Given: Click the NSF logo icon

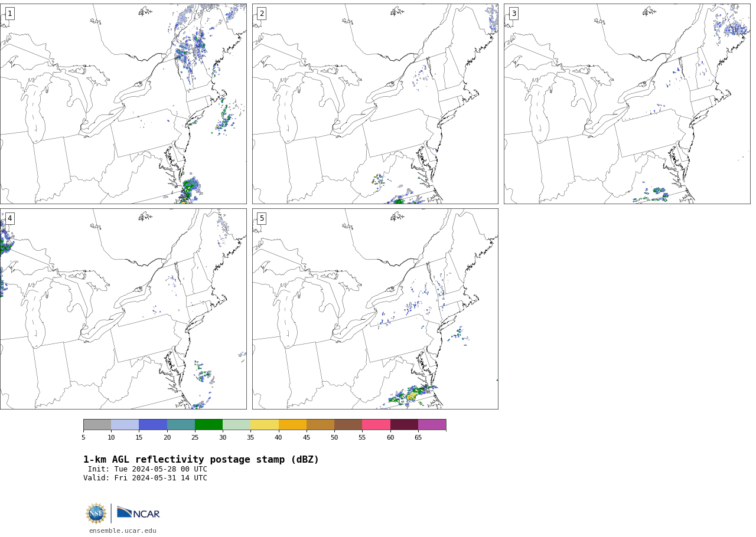Looking at the screenshot, I should (x=96, y=513).
